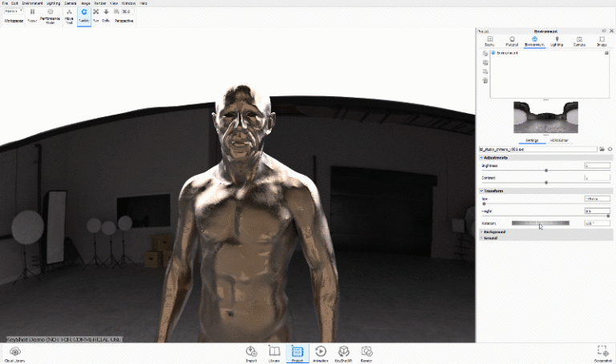Switch to the Camera tab in Project panel
The image size is (616, 364).
click(x=579, y=41)
